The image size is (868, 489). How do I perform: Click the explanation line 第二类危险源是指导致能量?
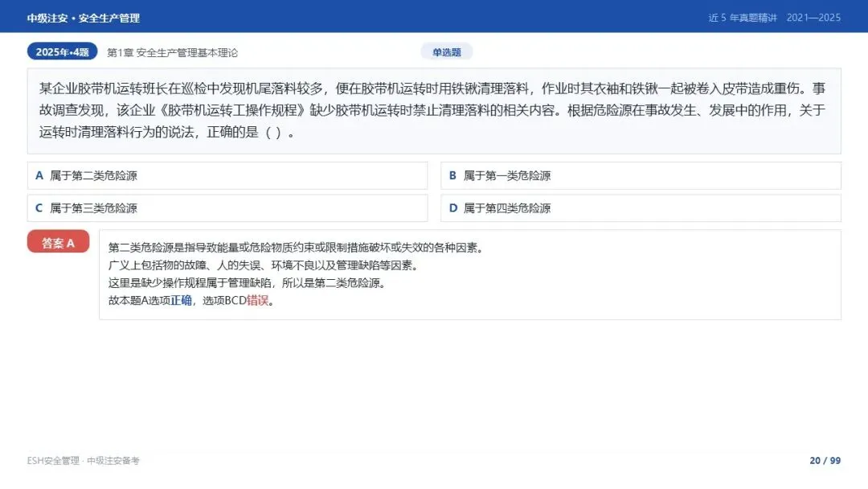click(297, 248)
